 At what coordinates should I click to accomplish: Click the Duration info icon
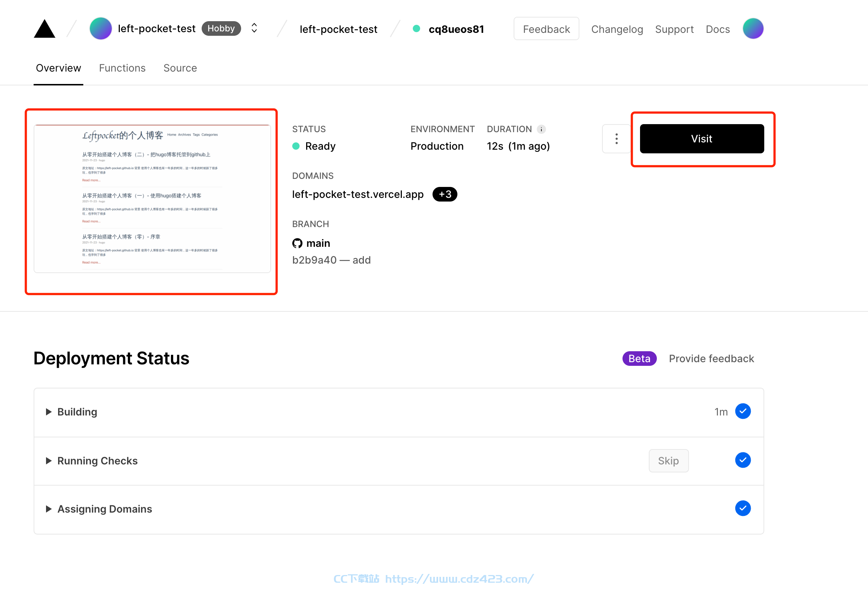541,129
